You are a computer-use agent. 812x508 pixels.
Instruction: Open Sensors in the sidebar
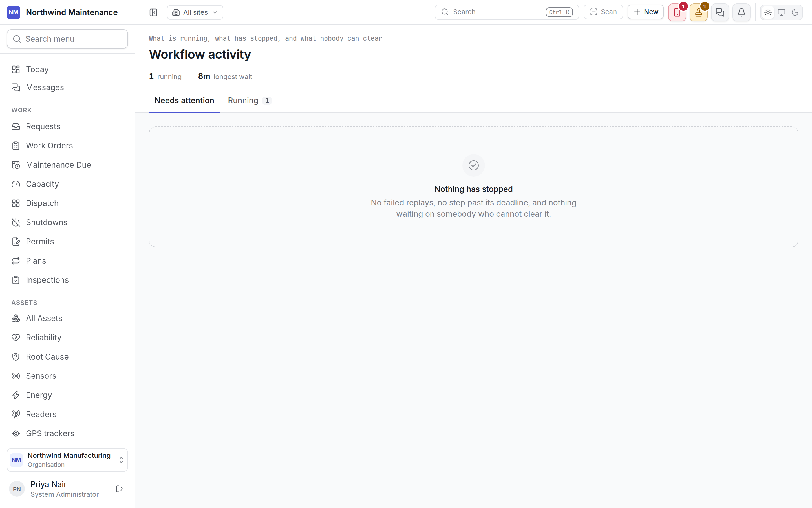[x=67, y=376]
